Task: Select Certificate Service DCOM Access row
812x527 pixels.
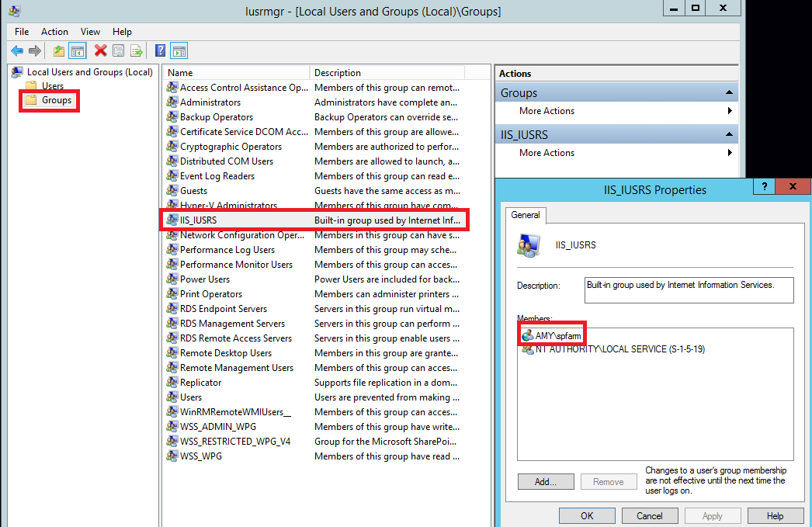Action: tap(314, 131)
